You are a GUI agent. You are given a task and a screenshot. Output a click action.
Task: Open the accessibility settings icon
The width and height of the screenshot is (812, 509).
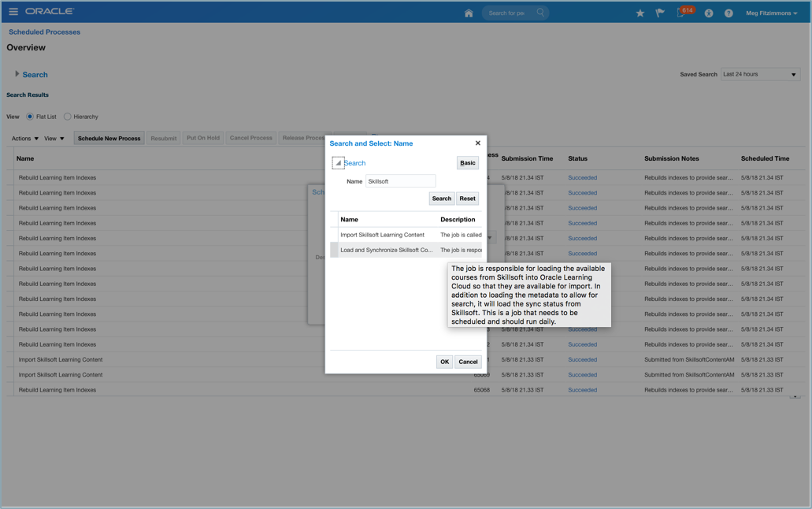708,13
